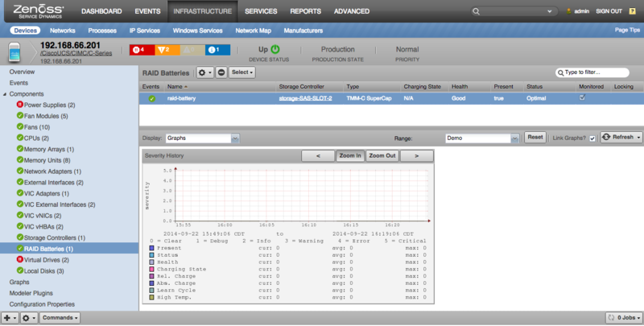Click the blue info events count 1

217,50
